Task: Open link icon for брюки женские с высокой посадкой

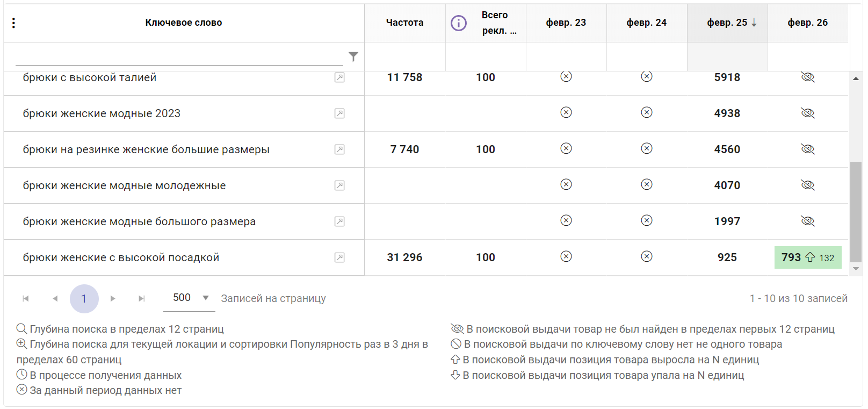Action: [339, 257]
